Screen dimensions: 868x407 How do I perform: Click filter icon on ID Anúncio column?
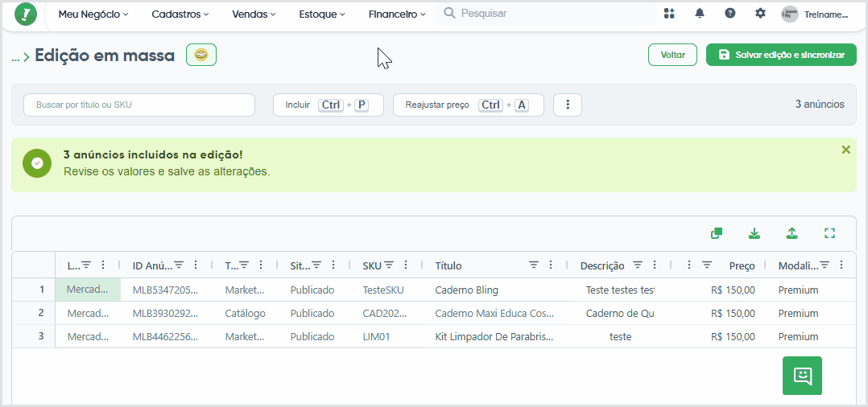(180, 265)
